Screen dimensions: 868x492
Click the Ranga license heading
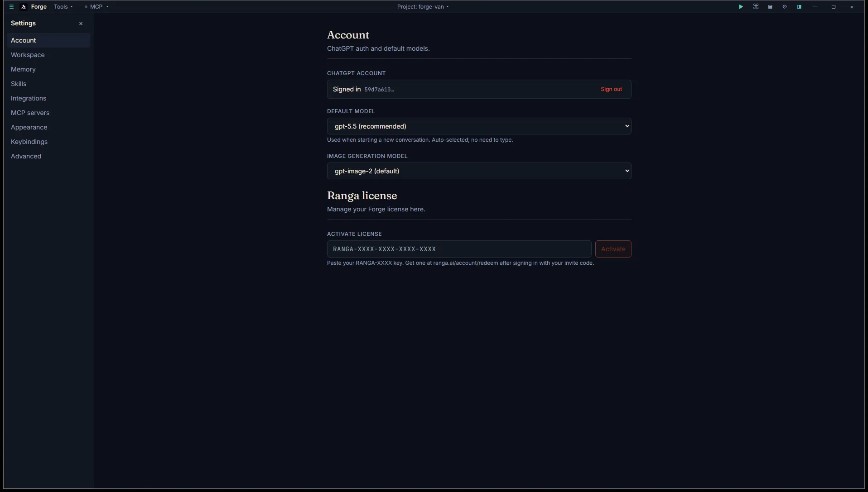point(362,196)
